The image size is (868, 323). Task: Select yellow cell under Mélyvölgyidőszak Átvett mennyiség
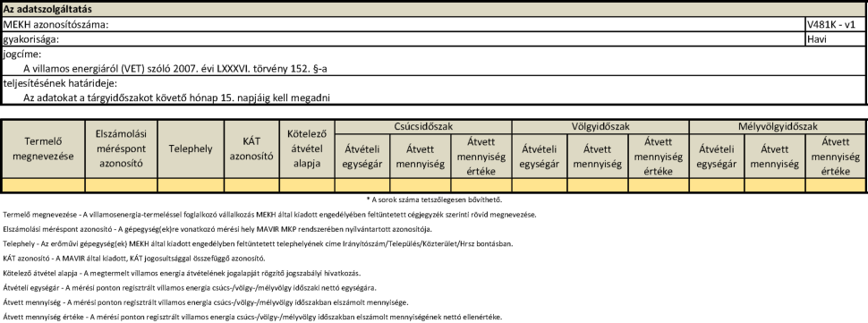point(774,185)
